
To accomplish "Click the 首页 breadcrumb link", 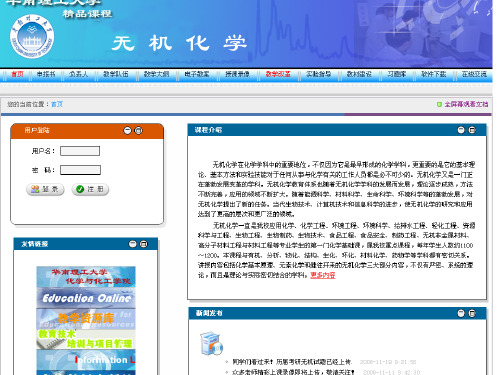I will 57,104.
